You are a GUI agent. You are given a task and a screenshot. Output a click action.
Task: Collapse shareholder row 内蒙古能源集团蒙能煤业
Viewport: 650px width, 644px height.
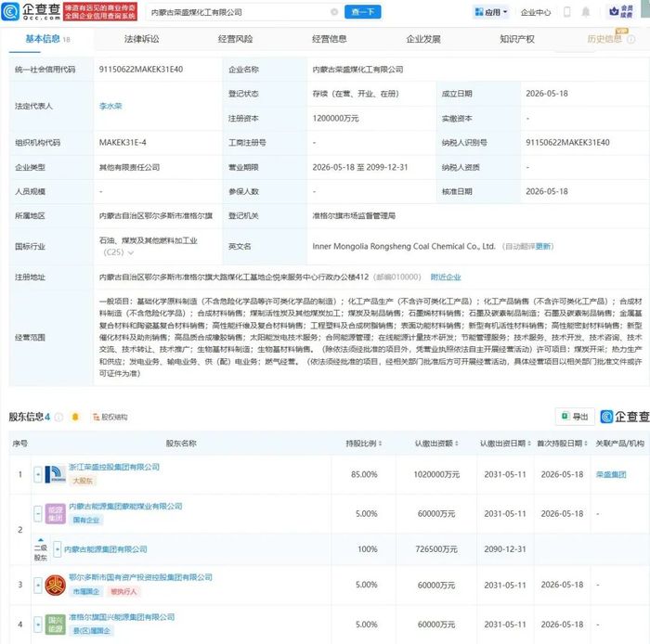(38, 514)
